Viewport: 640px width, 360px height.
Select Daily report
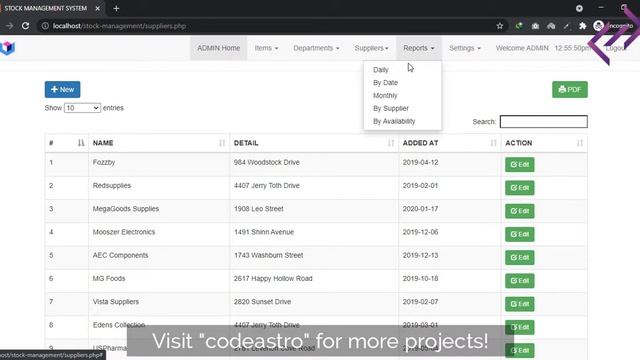pos(380,70)
